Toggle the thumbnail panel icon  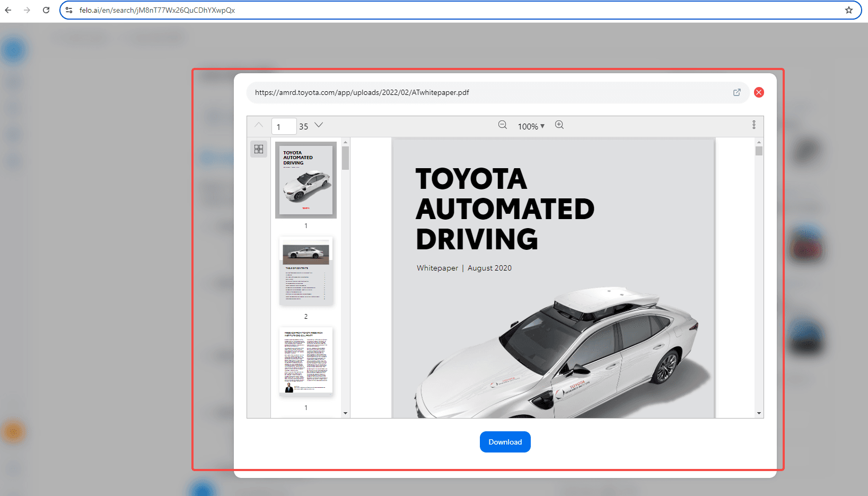pos(259,149)
